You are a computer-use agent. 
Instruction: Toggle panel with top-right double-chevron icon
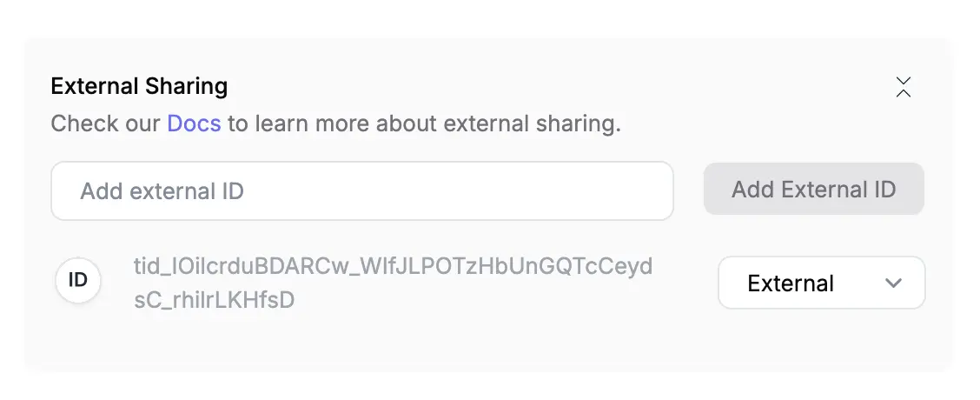coord(904,88)
